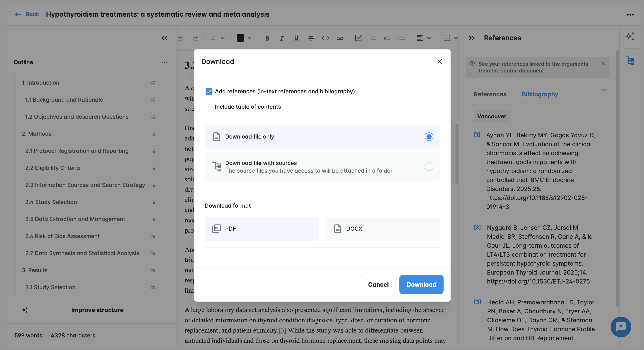
Task: Click the document editor scrollbar
Action: pyautogui.click(x=457, y=154)
